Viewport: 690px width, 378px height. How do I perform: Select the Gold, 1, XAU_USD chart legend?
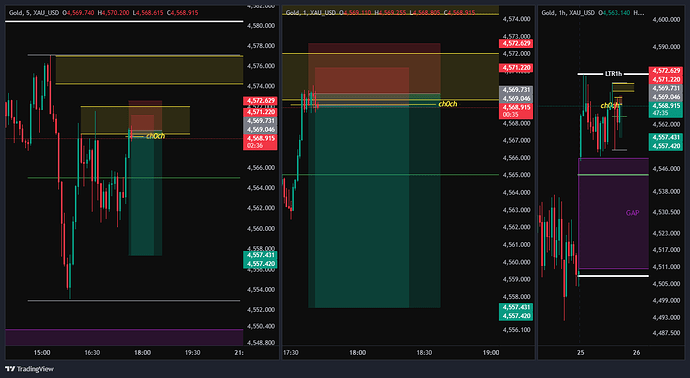[x=380, y=13]
